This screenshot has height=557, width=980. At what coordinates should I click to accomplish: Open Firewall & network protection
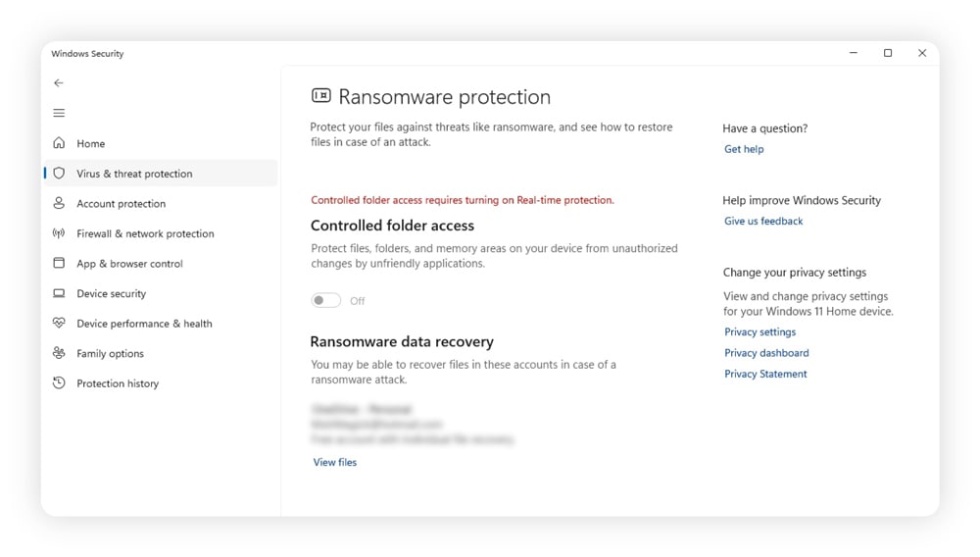161,233
